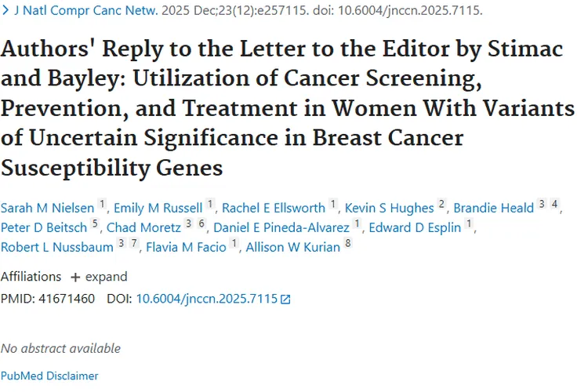Image resolution: width=588 pixels, height=392 pixels.
Task: Open author Rachel E Ellsworth's page
Action: [x=273, y=208]
